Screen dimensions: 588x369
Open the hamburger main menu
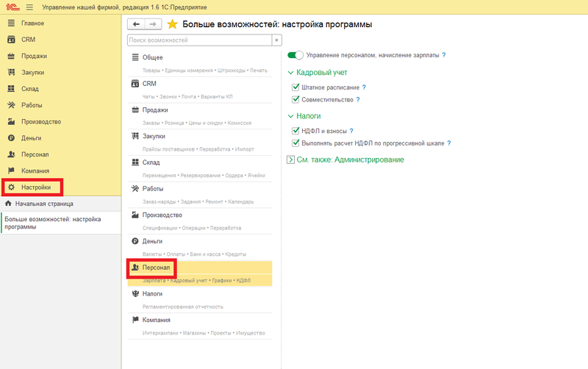[29, 7]
